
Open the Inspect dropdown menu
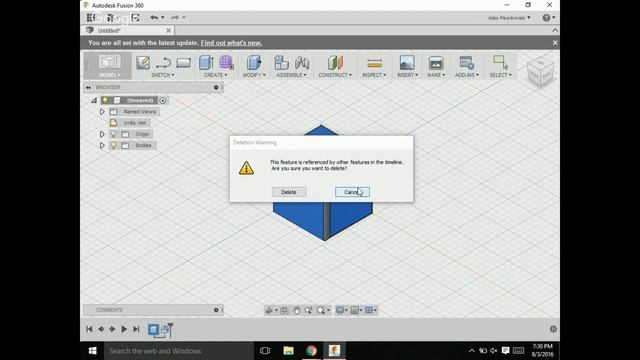[374, 75]
